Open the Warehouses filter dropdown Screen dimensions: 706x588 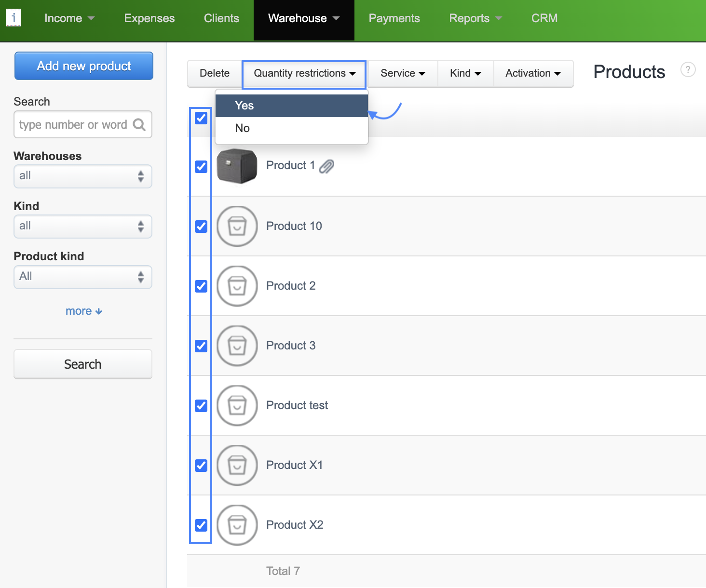[x=83, y=176]
